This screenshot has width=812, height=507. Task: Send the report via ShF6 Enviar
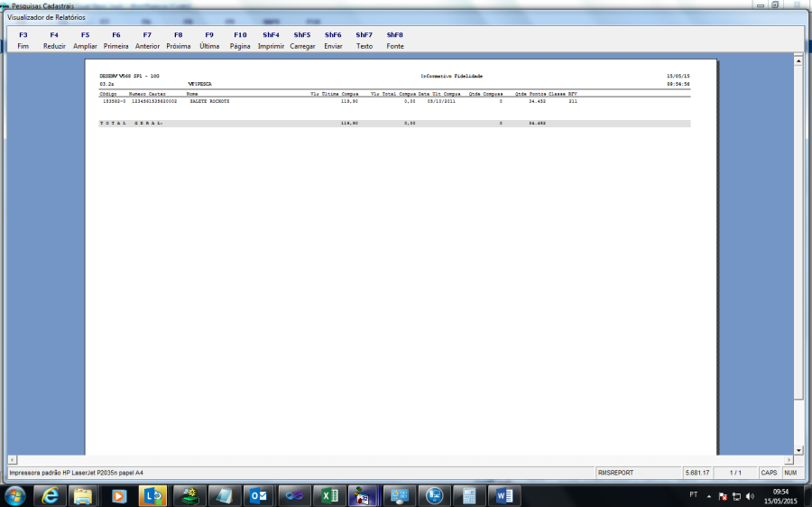333,41
